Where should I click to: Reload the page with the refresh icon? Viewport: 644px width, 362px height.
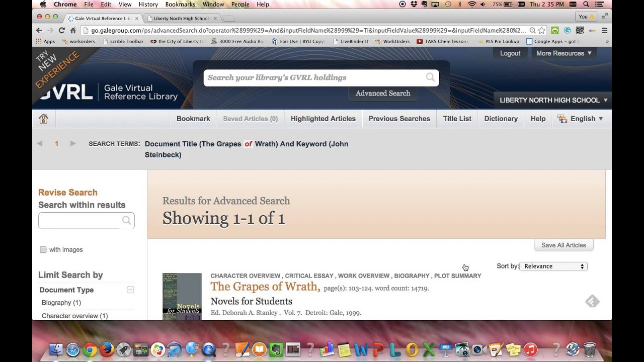(x=62, y=30)
